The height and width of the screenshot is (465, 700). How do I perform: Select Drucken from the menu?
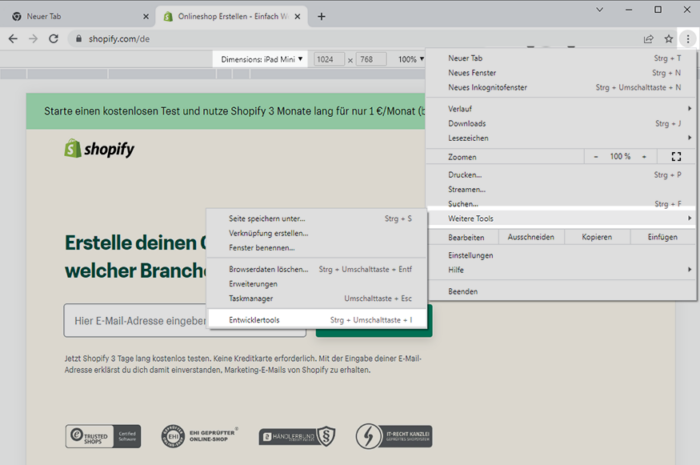coord(562,175)
